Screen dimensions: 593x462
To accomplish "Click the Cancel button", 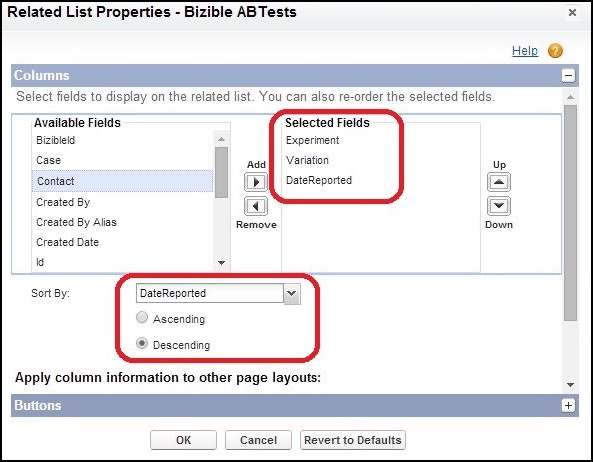I will [x=258, y=440].
